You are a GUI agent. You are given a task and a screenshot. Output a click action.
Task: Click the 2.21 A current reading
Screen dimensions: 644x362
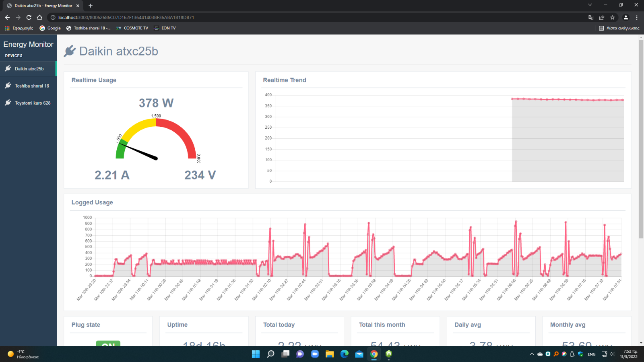coord(112,175)
